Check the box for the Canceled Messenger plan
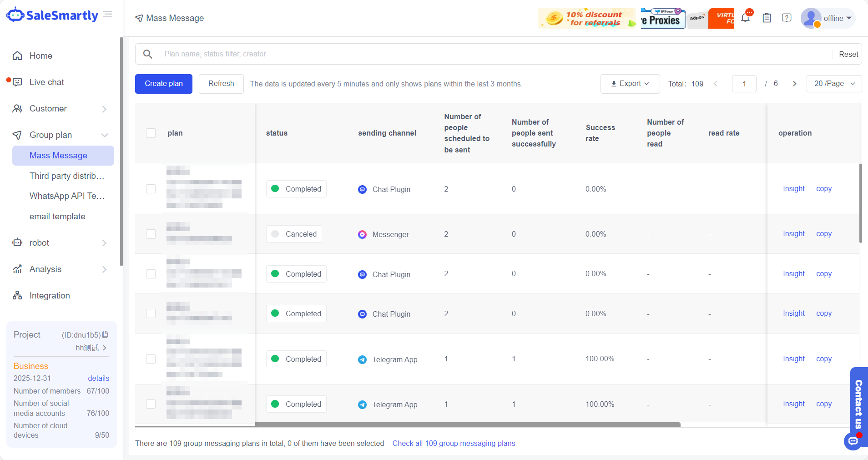This screenshot has height=460, width=868. [x=151, y=234]
